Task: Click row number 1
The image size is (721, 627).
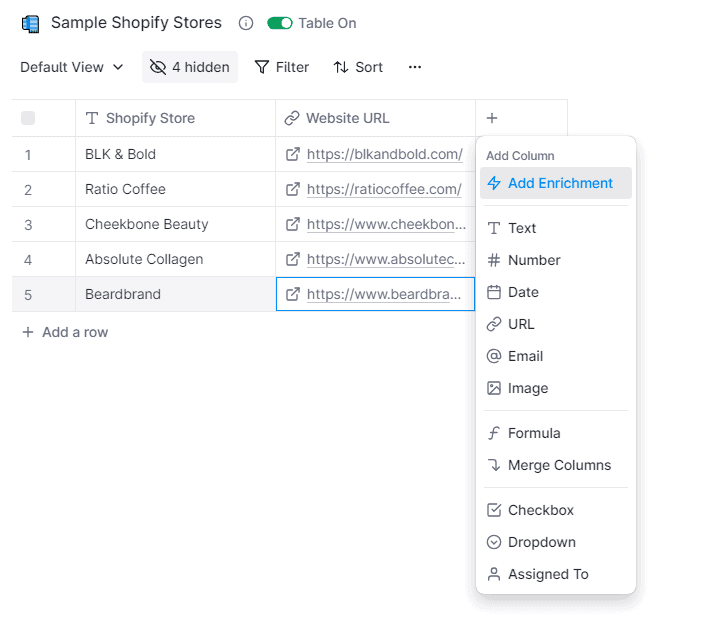Action: point(28,155)
